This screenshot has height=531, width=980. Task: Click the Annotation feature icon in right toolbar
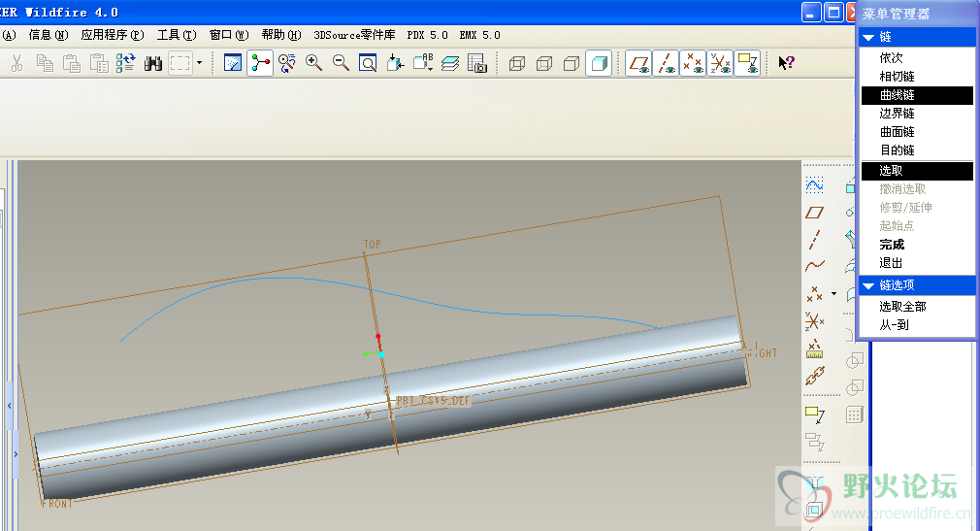[x=814, y=415]
